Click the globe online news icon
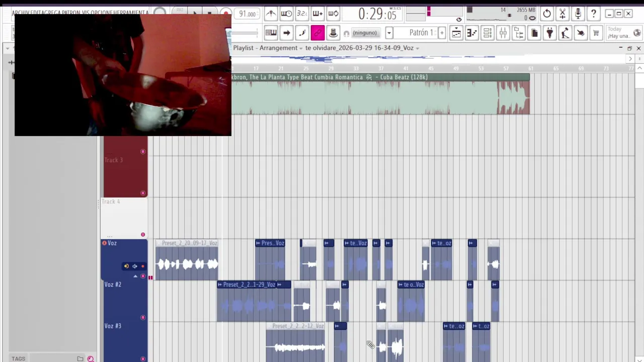This screenshot has height=362, width=644. (637, 33)
